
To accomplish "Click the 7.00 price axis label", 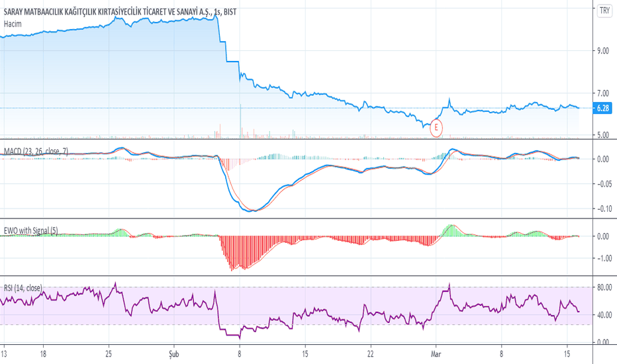I will (603, 93).
